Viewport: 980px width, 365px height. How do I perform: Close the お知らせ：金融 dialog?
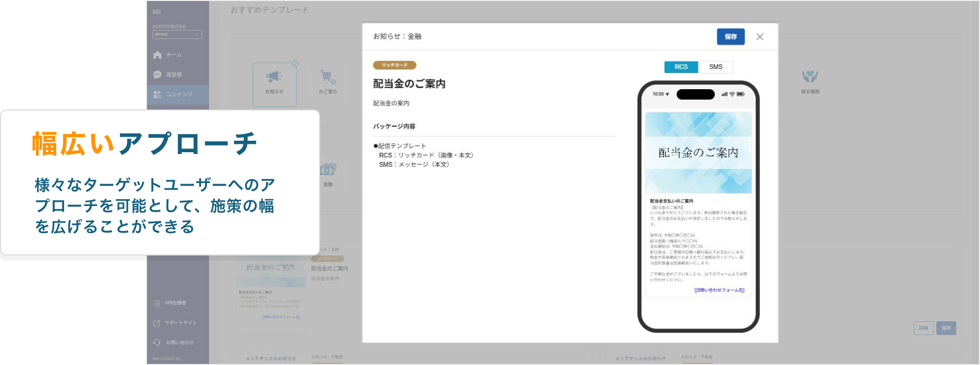tap(759, 36)
